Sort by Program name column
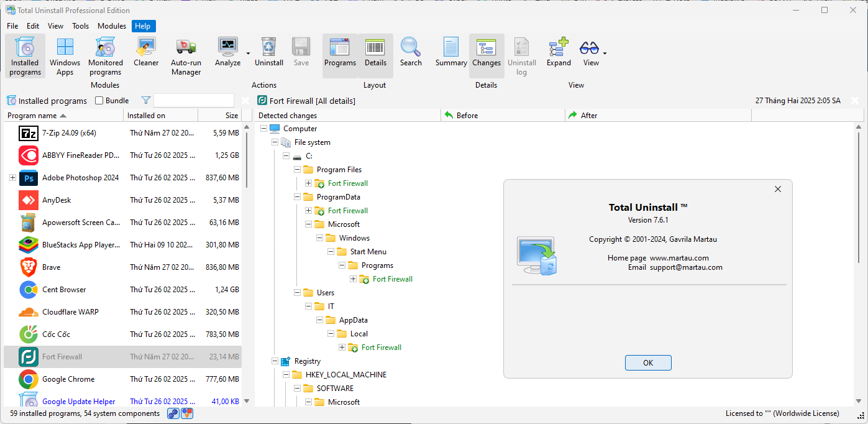 pyautogui.click(x=63, y=116)
